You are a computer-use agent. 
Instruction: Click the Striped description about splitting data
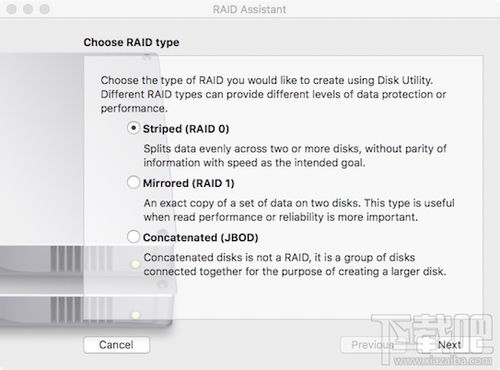tap(295, 156)
